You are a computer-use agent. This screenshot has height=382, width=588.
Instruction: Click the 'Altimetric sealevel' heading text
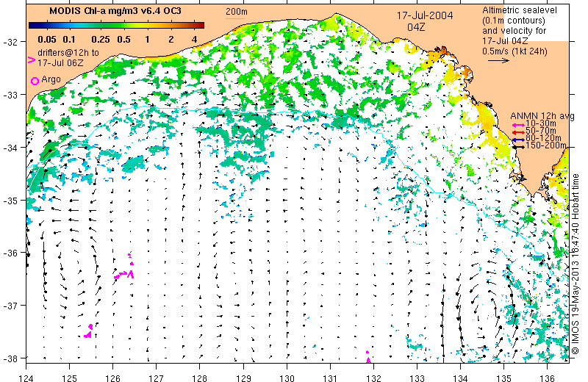point(520,10)
